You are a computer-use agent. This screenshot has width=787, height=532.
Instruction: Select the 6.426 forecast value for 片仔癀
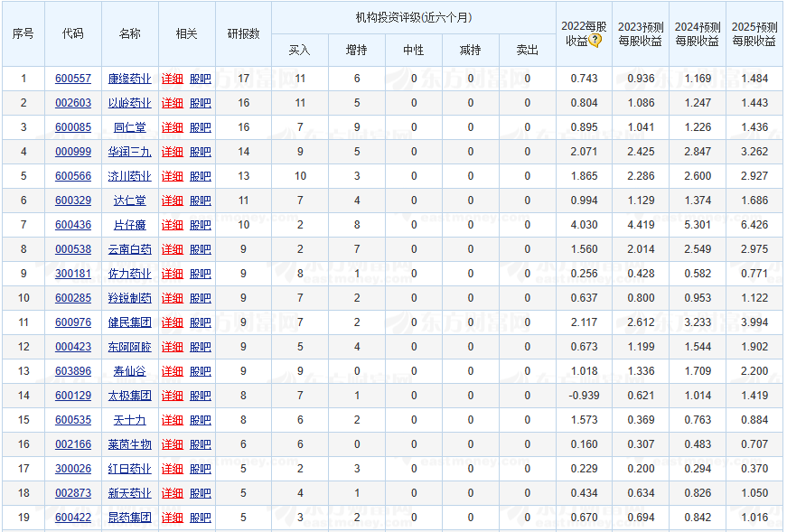coord(754,225)
